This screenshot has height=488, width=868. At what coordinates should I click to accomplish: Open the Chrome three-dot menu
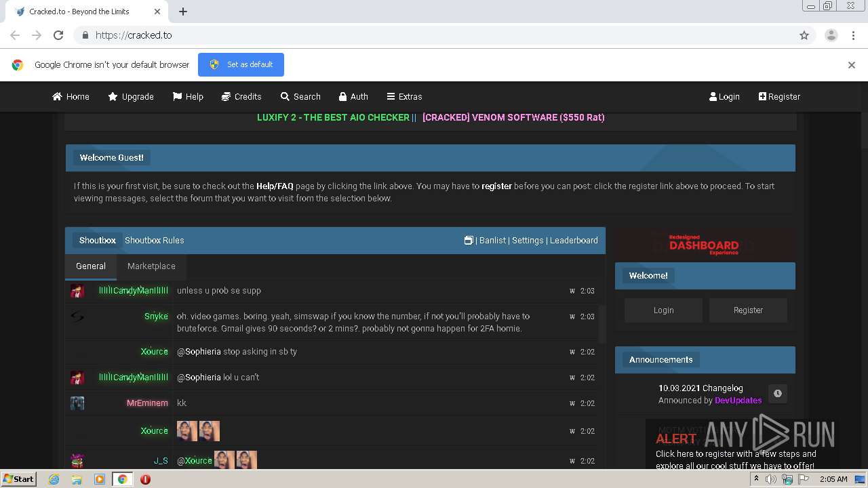point(853,35)
